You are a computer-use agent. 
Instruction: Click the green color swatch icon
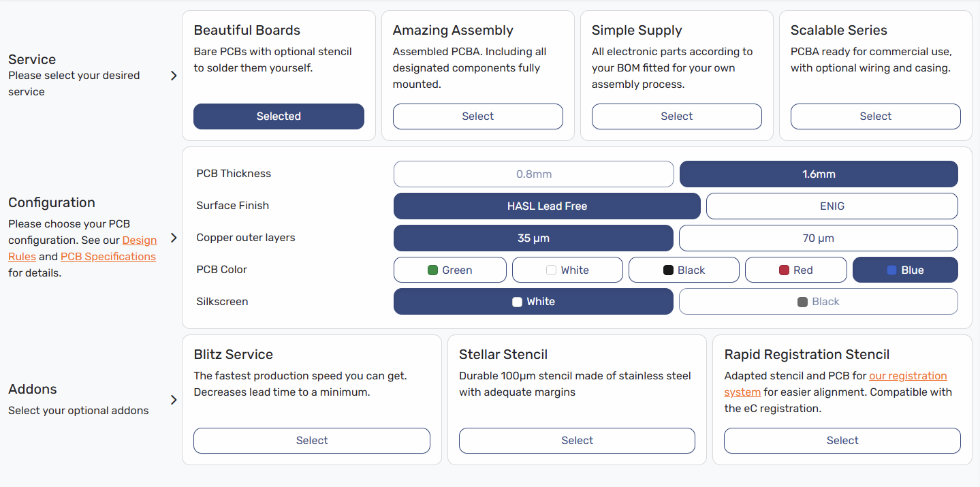coord(432,270)
